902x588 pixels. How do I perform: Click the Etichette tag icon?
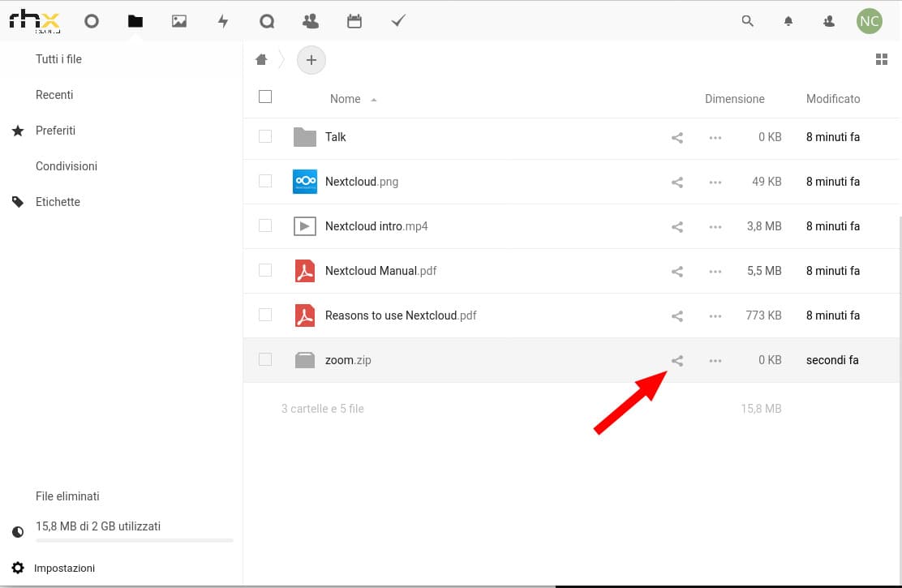coord(18,202)
